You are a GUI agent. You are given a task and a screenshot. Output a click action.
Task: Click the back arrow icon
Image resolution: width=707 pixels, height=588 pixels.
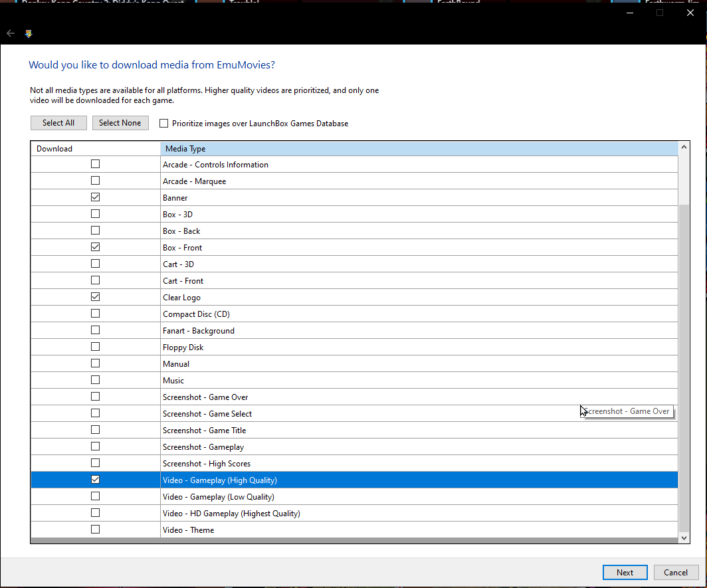coord(11,33)
